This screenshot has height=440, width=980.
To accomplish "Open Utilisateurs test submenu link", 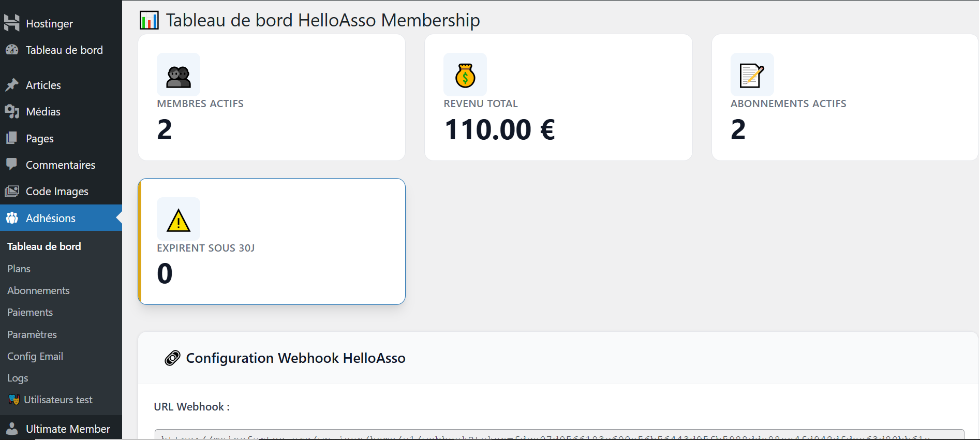I will tap(58, 400).
